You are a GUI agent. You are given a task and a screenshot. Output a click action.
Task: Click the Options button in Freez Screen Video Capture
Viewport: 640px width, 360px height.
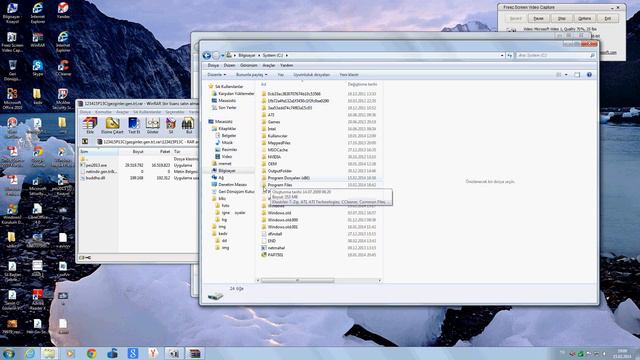pyautogui.click(x=584, y=18)
